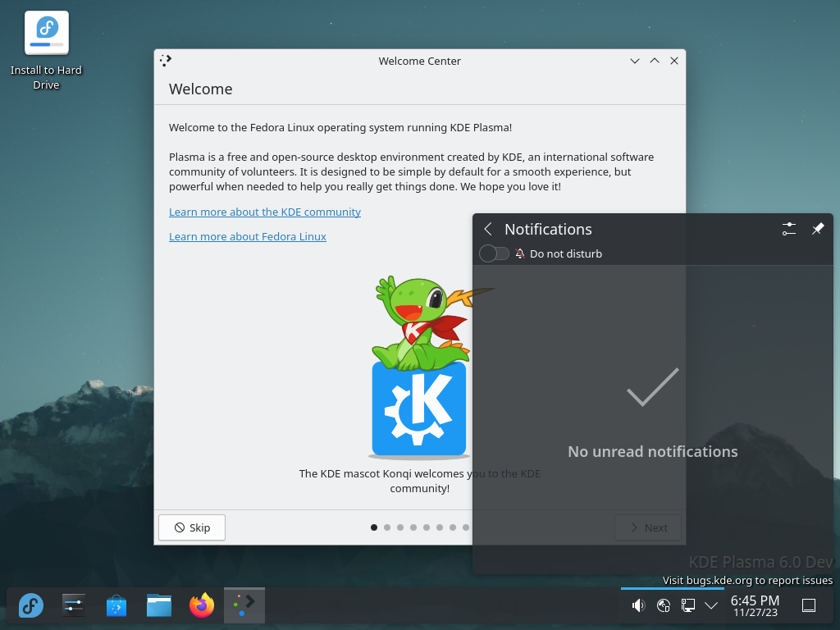Click Welcome Center window menu icon
Screen dimensions: 840x630
point(166,61)
